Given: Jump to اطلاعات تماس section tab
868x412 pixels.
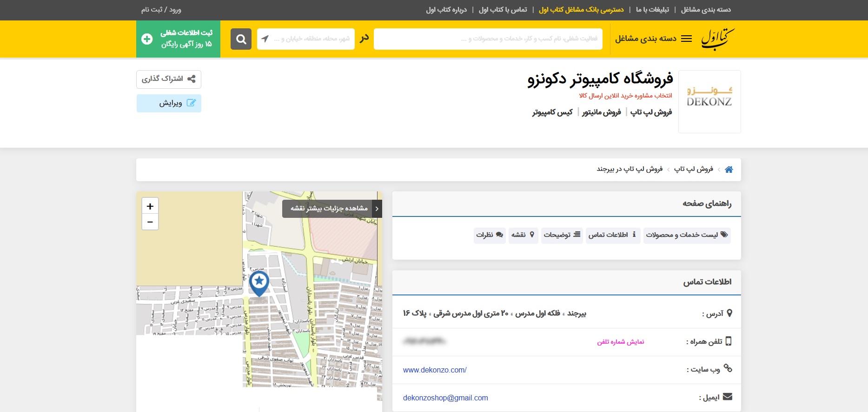Looking at the screenshot, I should (613, 235).
